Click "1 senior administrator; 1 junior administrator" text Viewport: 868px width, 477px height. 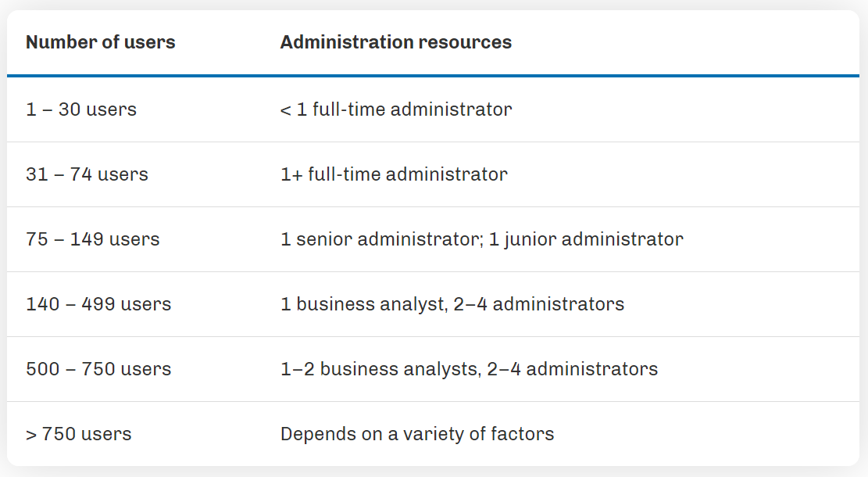tap(481, 239)
